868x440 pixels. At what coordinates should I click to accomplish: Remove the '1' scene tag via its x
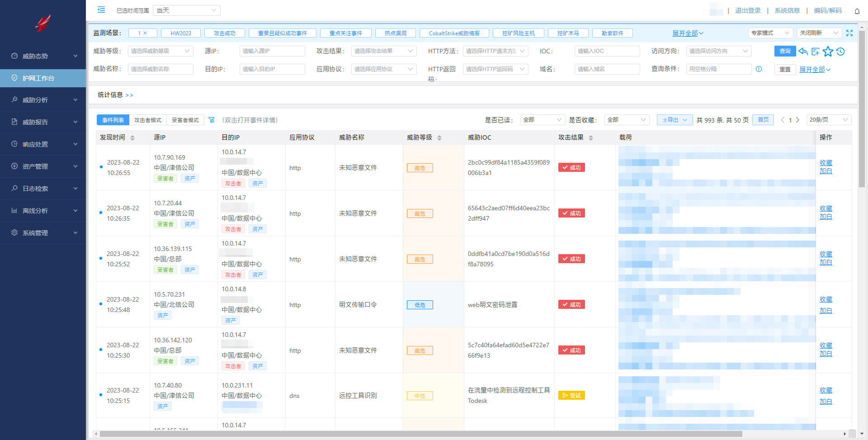145,33
